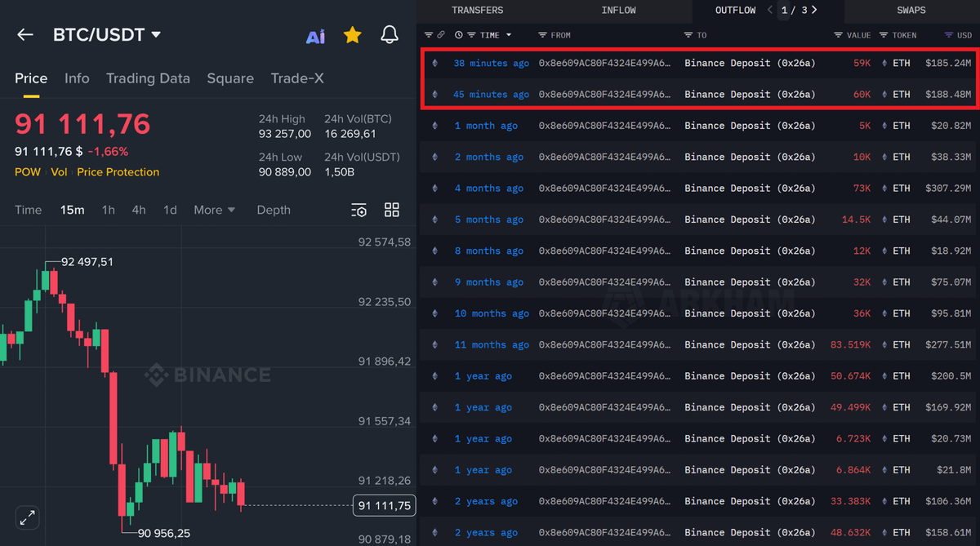The image size is (980, 546).
Task: Open the 11 months ago transaction
Action: [x=492, y=345]
